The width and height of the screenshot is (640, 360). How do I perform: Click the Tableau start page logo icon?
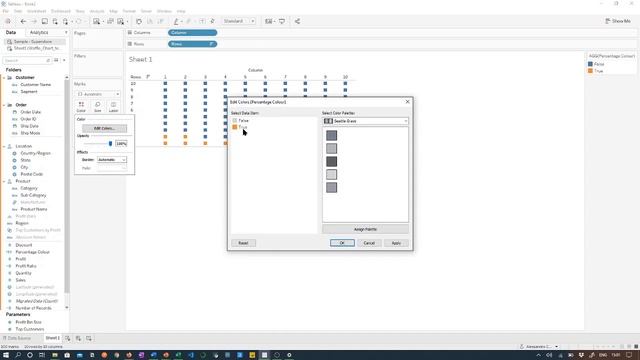[7, 21]
